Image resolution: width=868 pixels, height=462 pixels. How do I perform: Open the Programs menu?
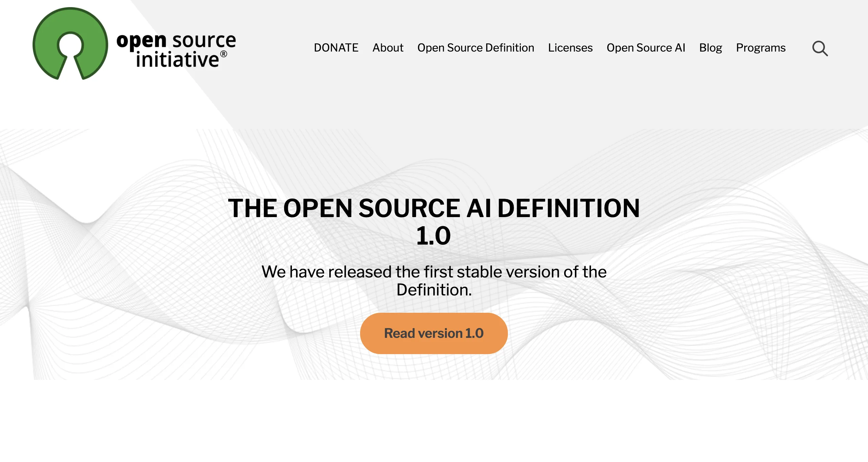click(761, 48)
